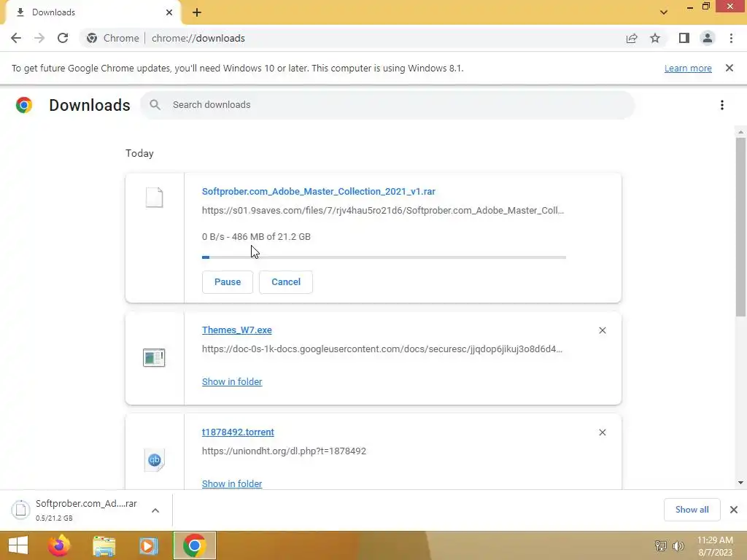This screenshot has width=747, height=560.
Task: Click the page vertical scrollbar thumb
Action: point(740,227)
